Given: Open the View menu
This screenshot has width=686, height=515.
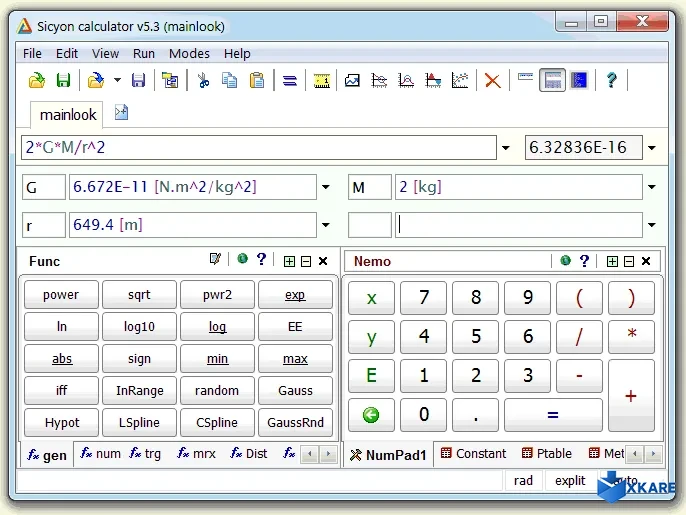Looking at the screenshot, I should coord(105,53).
